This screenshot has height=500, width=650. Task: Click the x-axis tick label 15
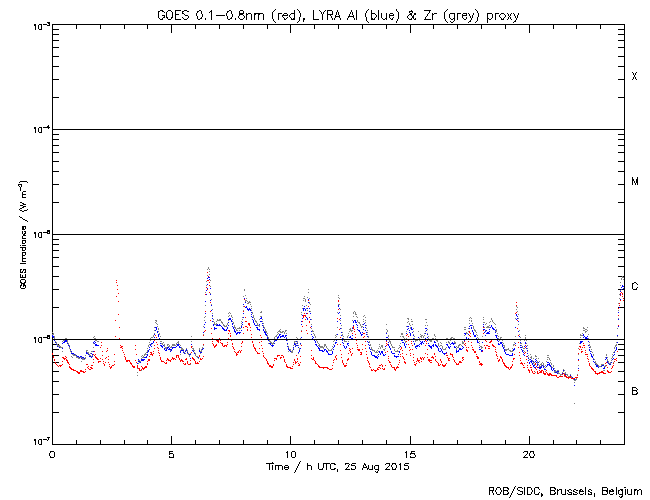(x=409, y=453)
